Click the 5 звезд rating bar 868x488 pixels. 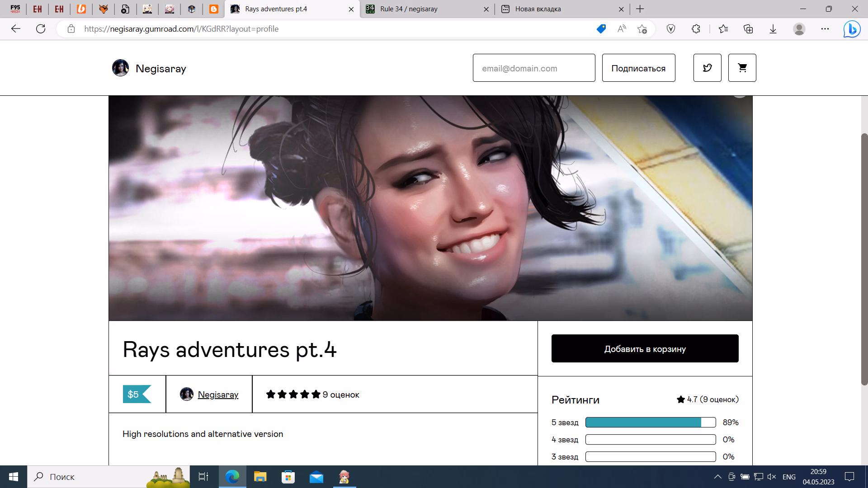click(650, 422)
